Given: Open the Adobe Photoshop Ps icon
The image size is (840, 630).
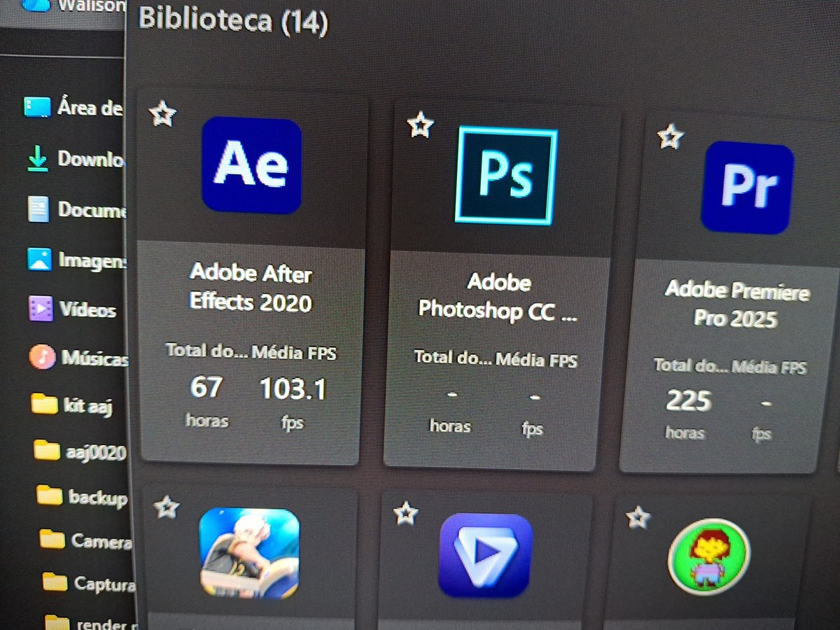Looking at the screenshot, I should (506, 175).
